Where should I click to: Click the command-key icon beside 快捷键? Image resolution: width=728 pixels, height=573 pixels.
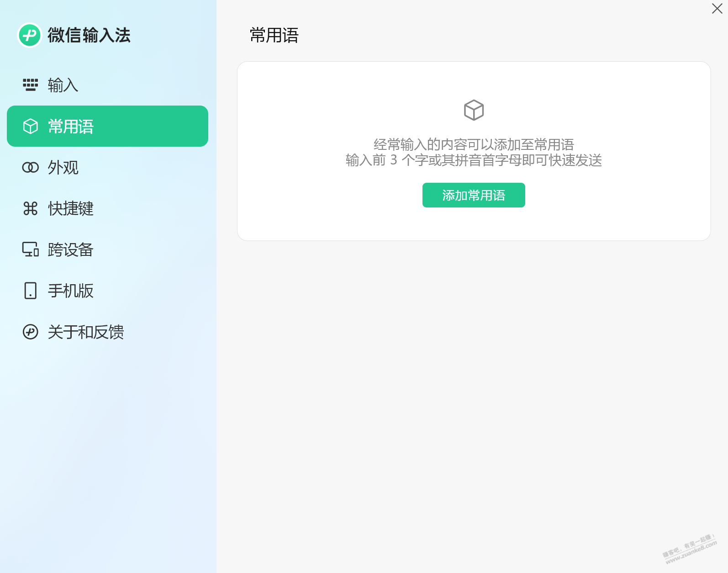[31, 208]
